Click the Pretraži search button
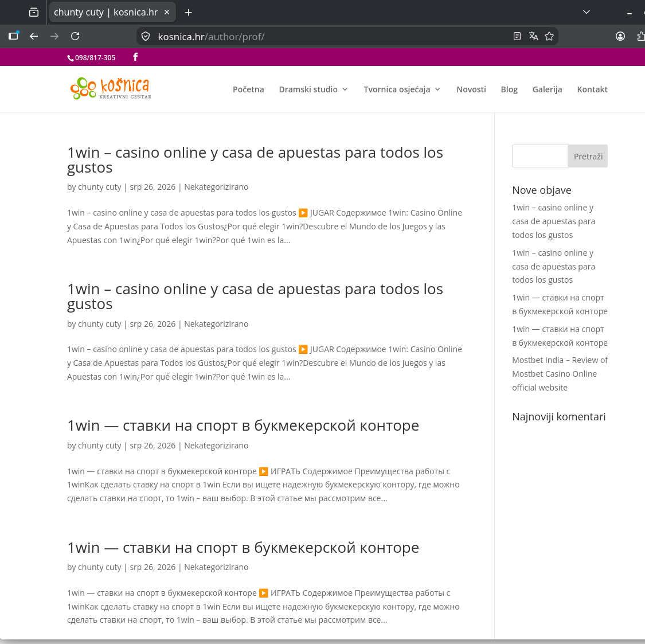645x644 pixels. tap(588, 156)
